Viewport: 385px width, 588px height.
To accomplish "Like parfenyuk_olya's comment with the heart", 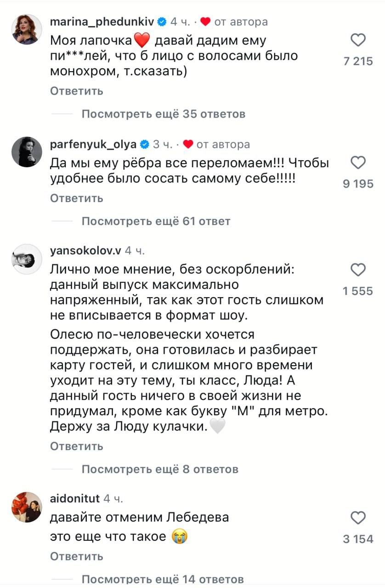I will coord(358,163).
